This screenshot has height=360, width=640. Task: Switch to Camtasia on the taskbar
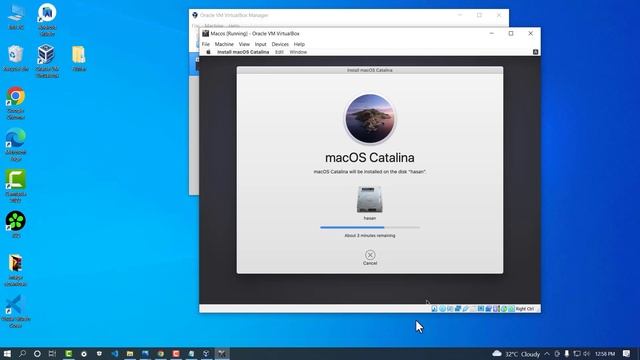69,353
